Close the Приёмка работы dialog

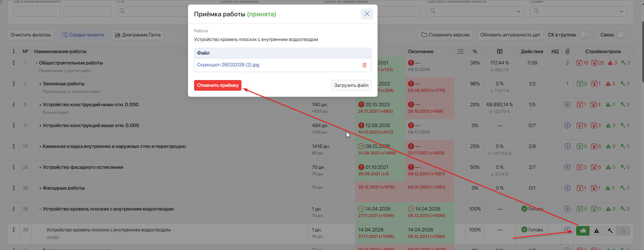[367, 14]
